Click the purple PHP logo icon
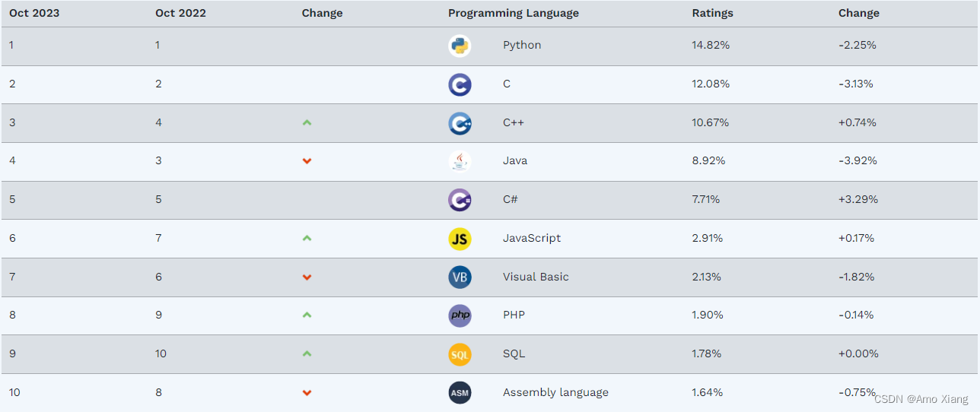The image size is (980, 412). click(x=460, y=315)
